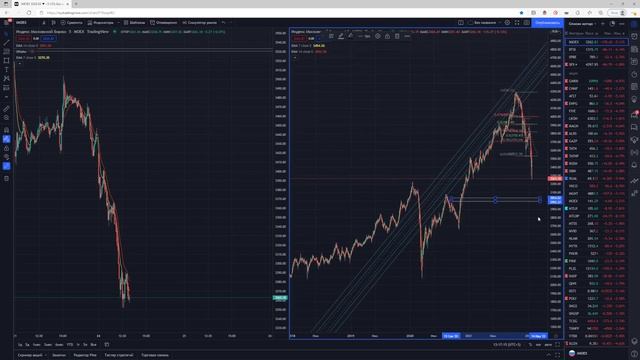Open line thickness dropdown in floating toolbar
Screen dimensions: 640x360
[x=364, y=36]
